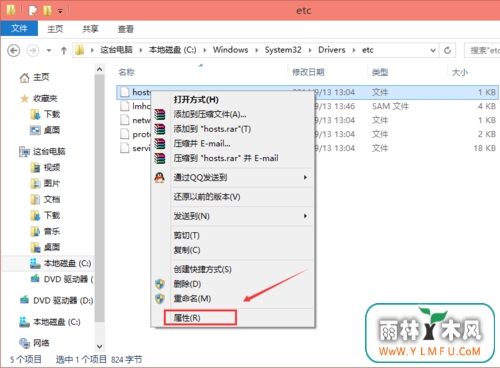This screenshot has height=368, width=500.
Task: Open 桌面 under 收藏夹
Action: (x=52, y=130)
